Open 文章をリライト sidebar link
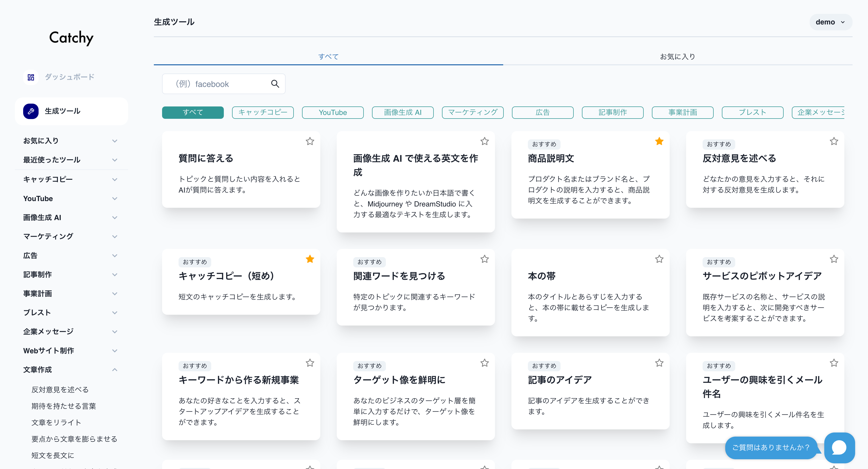868x469 pixels. (x=56, y=422)
